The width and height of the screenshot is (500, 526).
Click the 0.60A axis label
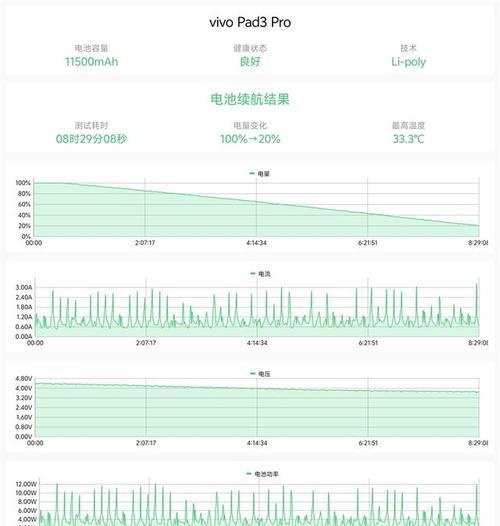[24, 327]
